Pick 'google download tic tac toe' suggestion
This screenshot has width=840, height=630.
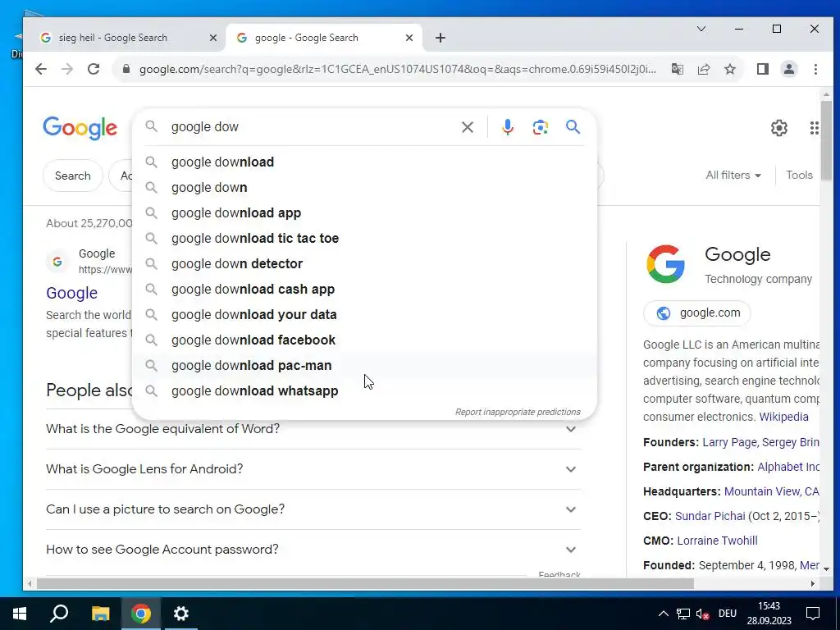[364, 239]
